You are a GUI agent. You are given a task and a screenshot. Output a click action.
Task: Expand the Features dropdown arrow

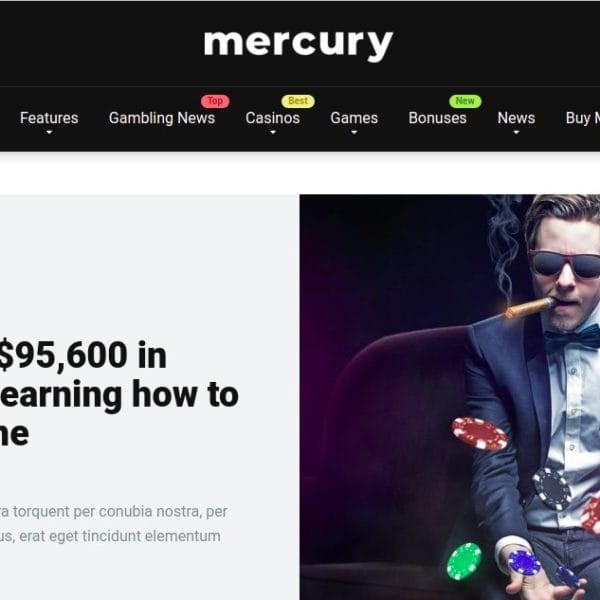click(x=49, y=132)
